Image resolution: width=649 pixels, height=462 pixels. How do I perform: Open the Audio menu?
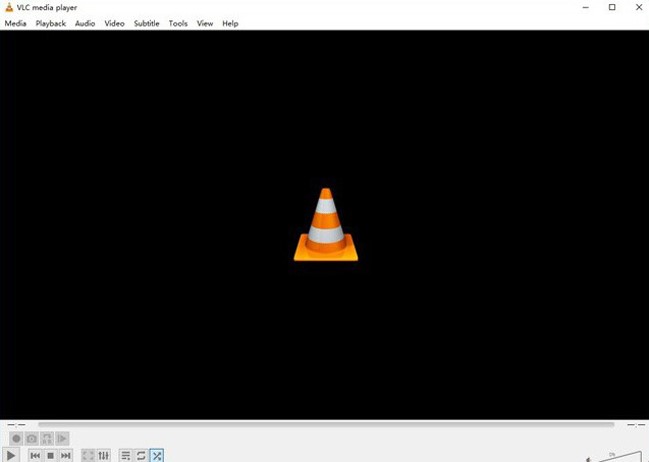tap(85, 24)
